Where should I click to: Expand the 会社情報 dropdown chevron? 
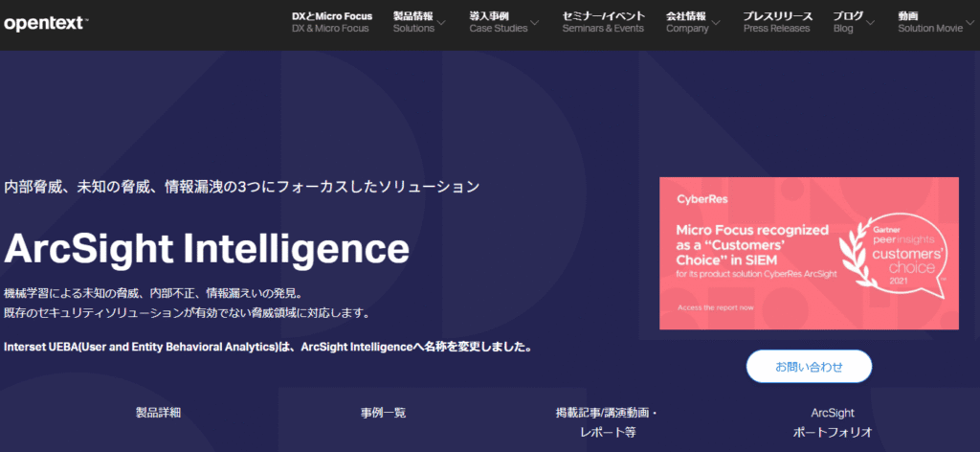tap(716, 24)
